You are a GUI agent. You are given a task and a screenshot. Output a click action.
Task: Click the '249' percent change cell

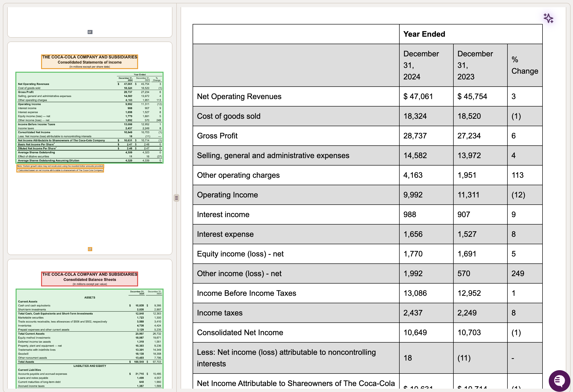click(525, 274)
